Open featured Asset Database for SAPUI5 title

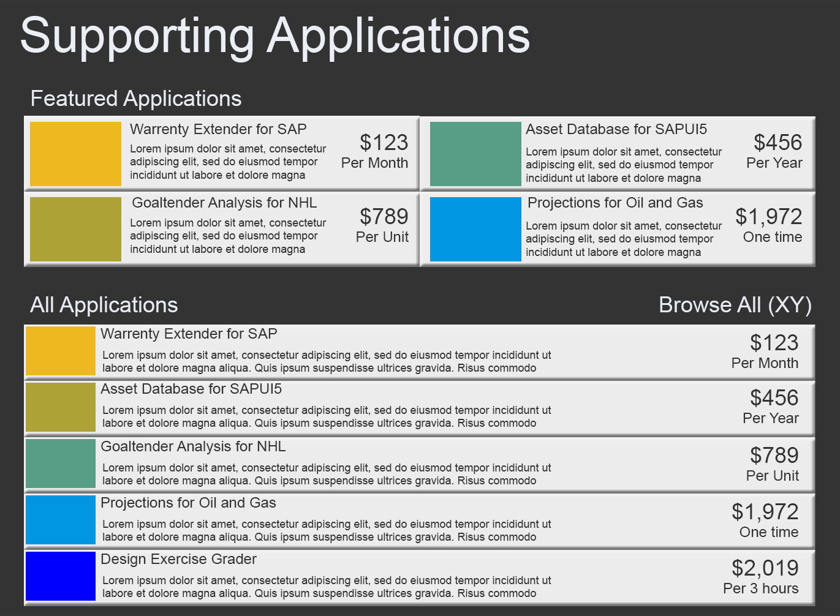pyautogui.click(x=616, y=129)
